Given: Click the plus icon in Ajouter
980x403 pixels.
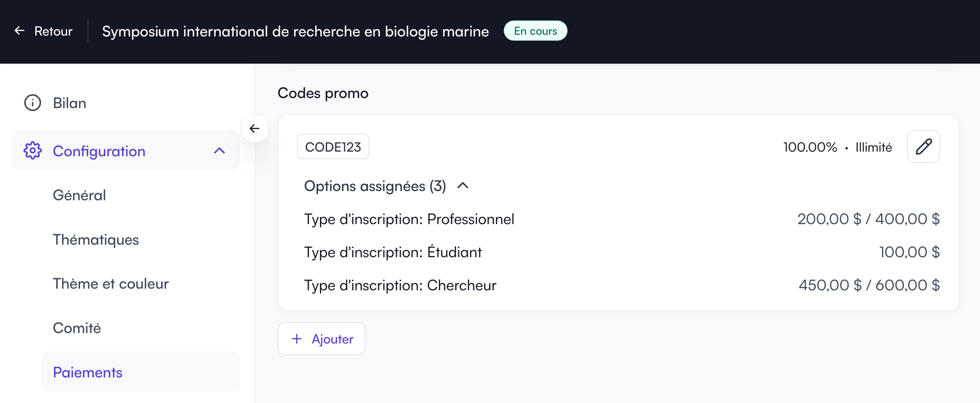Looking at the screenshot, I should pyautogui.click(x=297, y=338).
